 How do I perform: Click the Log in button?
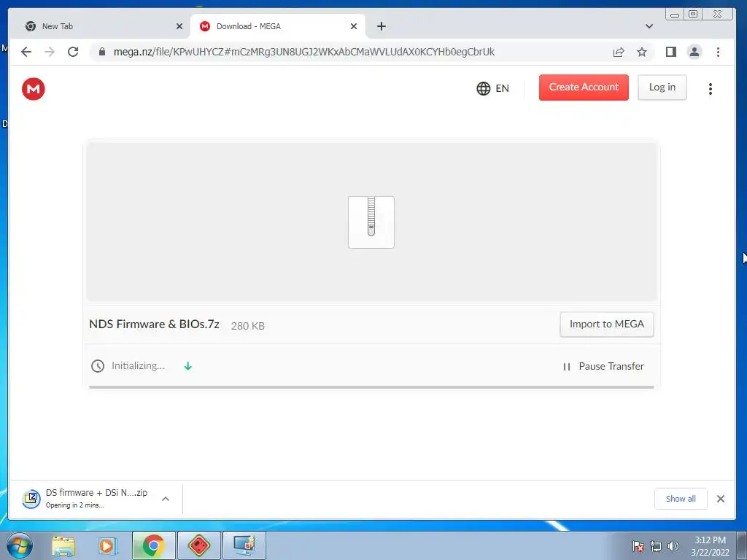click(662, 87)
